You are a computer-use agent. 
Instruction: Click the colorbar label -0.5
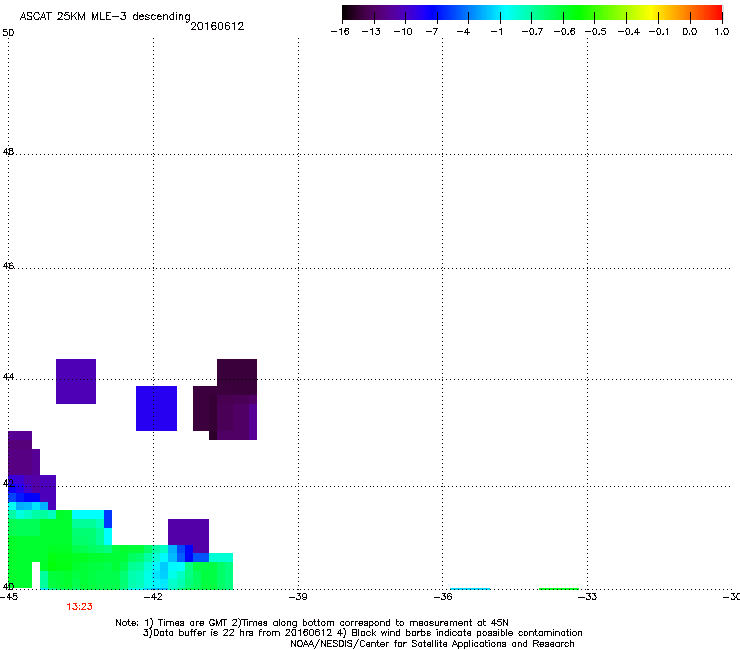(596, 32)
